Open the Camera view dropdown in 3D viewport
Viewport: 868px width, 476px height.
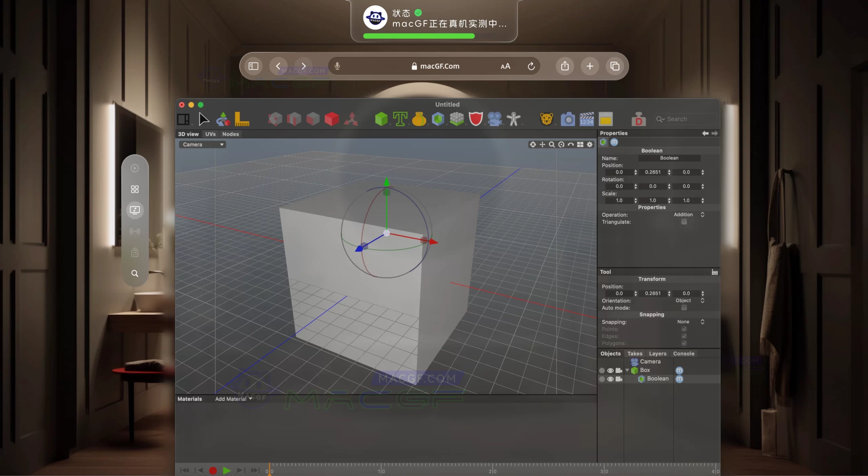tap(202, 144)
